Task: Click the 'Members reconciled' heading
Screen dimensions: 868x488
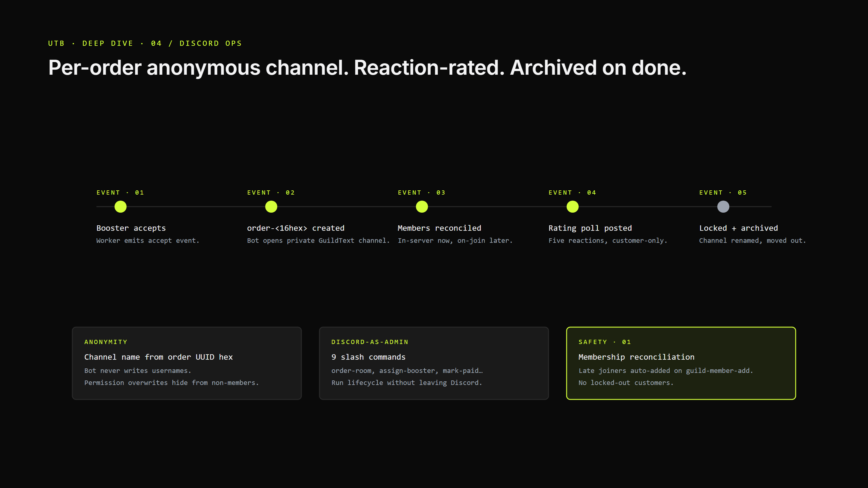Action: click(439, 228)
